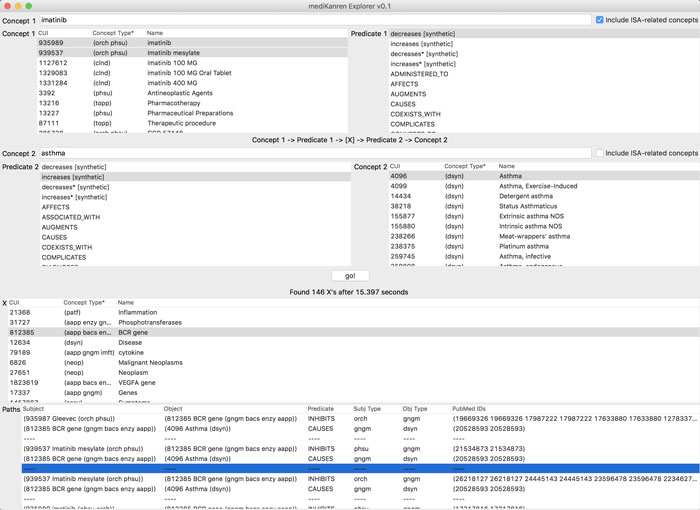Click the Obj Type column header in Paths
Image resolution: width=700 pixels, height=510 pixels.
point(415,409)
